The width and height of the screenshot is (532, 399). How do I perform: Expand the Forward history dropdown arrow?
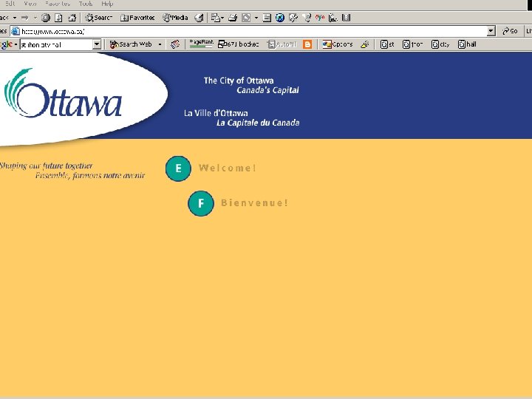[x=35, y=18]
